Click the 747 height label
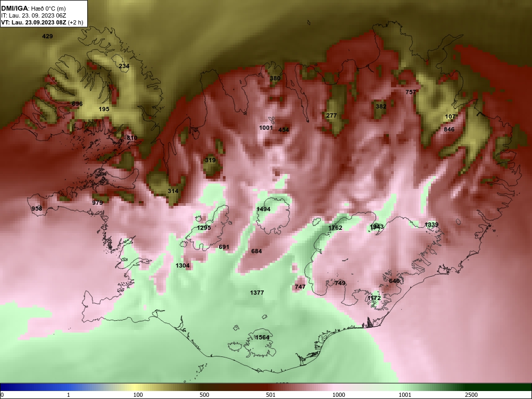532x399 pixels. click(x=300, y=287)
